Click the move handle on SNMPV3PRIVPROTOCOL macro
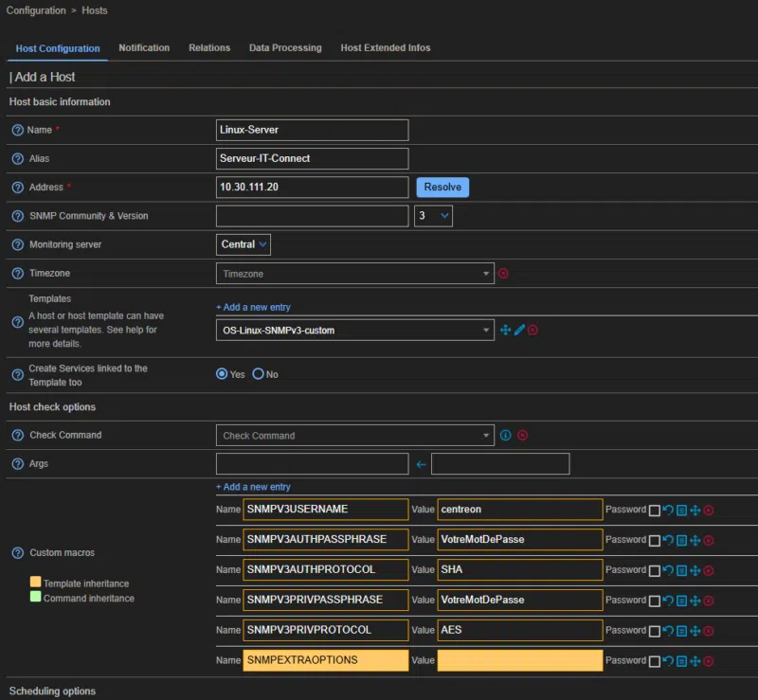 [695, 630]
